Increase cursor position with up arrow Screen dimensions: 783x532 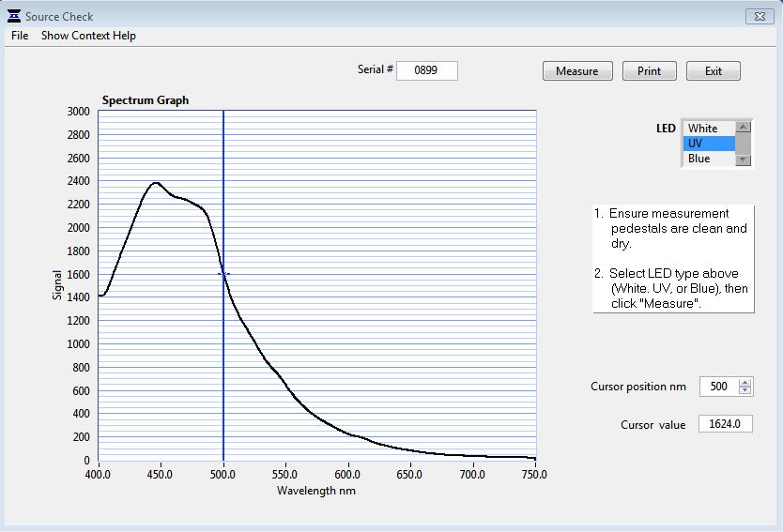pyautogui.click(x=745, y=383)
